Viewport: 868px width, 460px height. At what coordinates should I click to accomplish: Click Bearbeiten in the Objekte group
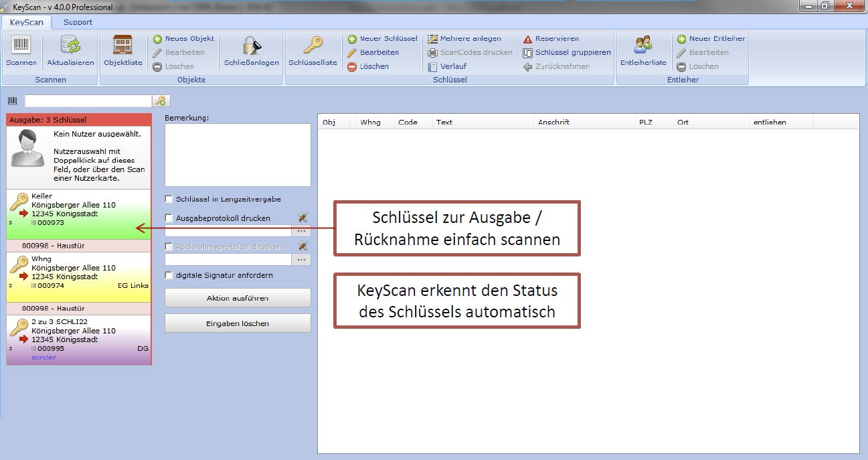pyautogui.click(x=179, y=52)
